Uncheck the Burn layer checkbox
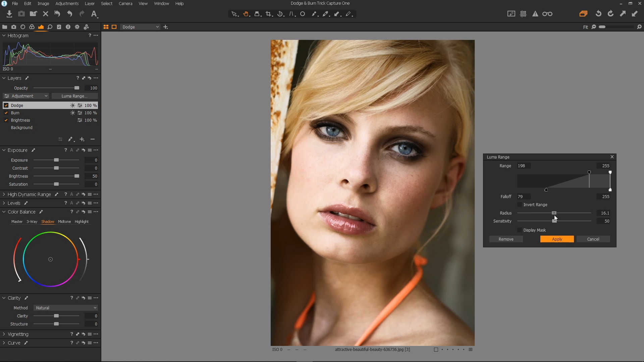 tap(6, 113)
